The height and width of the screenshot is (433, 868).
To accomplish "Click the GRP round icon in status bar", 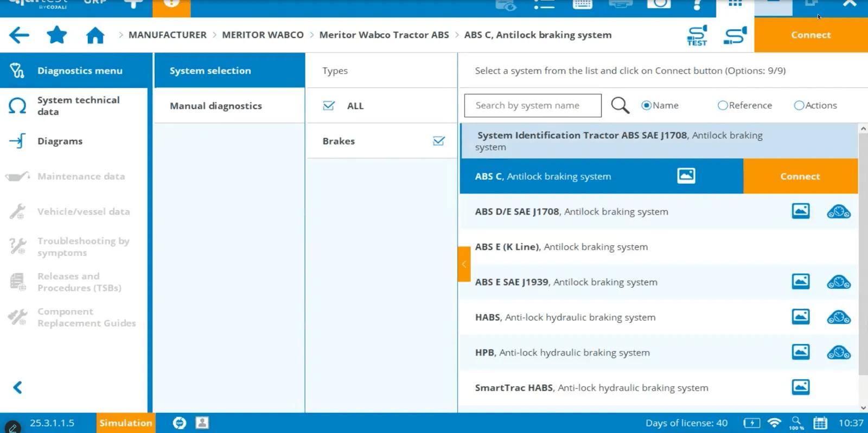I will [180, 423].
